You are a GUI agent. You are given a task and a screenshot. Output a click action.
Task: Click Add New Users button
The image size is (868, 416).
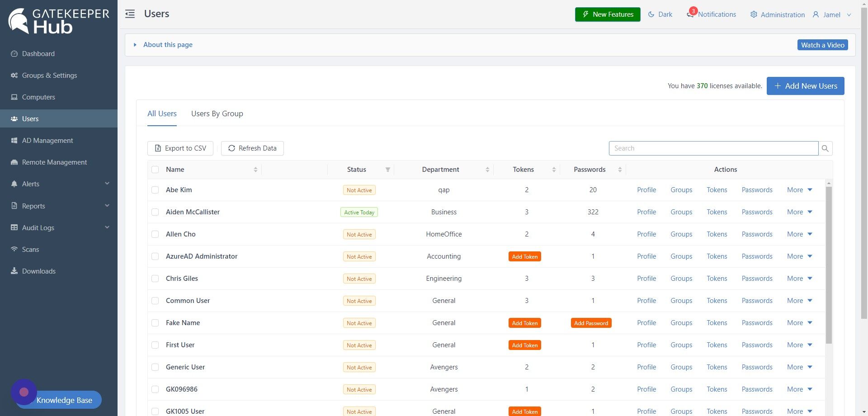[805, 86]
